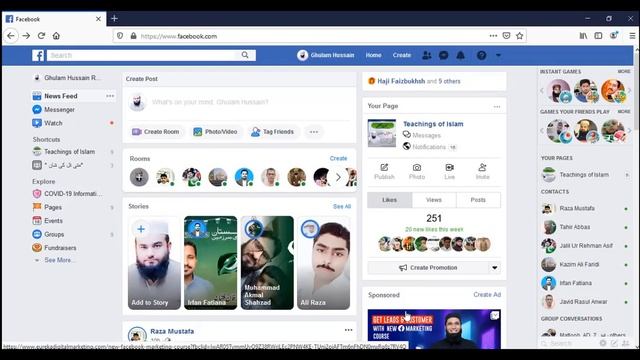Open Add to Story card
Screen dimensions: 640x360
tap(154, 263)
